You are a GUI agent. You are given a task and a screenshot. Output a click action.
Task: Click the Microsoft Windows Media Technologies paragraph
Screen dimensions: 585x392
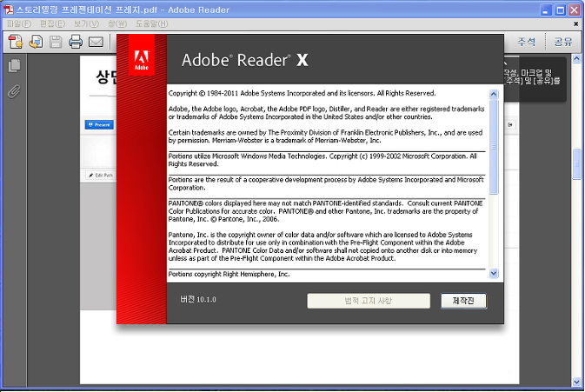pos(322,160)
